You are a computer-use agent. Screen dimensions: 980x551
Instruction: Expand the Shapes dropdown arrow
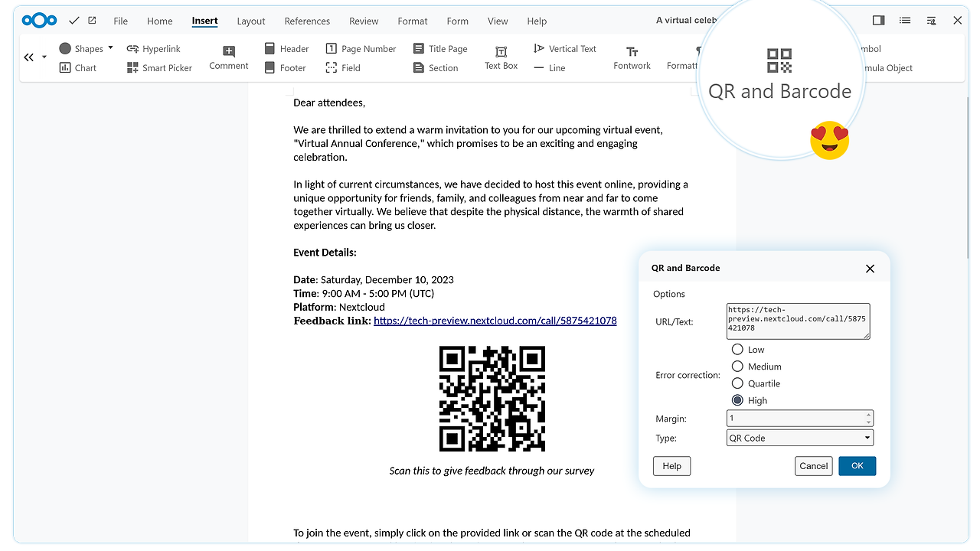pos(110,47)
